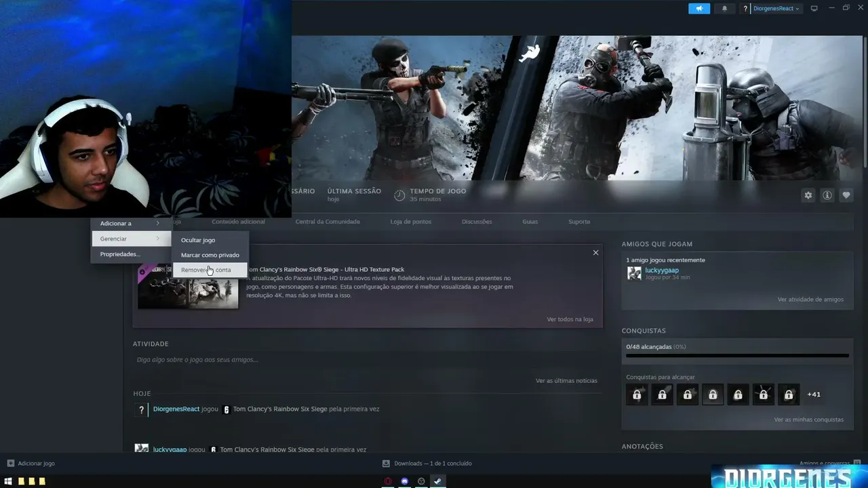Screen dimensions: 868x488
Task: Click the page vertical scrollbar
Action: coord(865,102)
